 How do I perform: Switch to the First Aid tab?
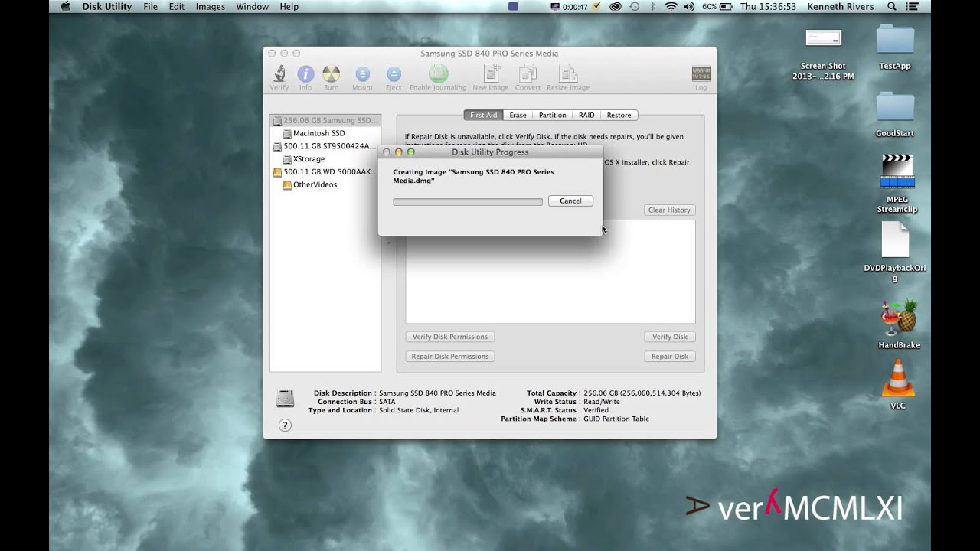pos(483,115)
